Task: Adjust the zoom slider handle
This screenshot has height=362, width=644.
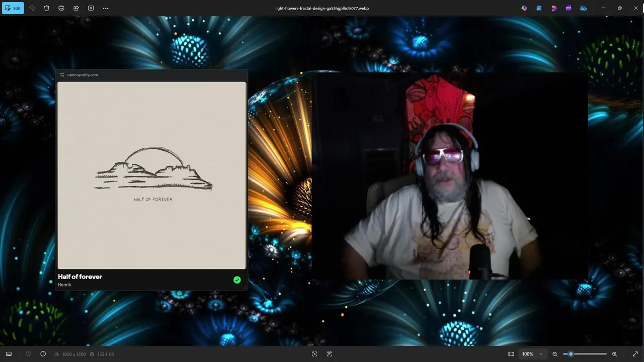Action: tap(571, 354)
